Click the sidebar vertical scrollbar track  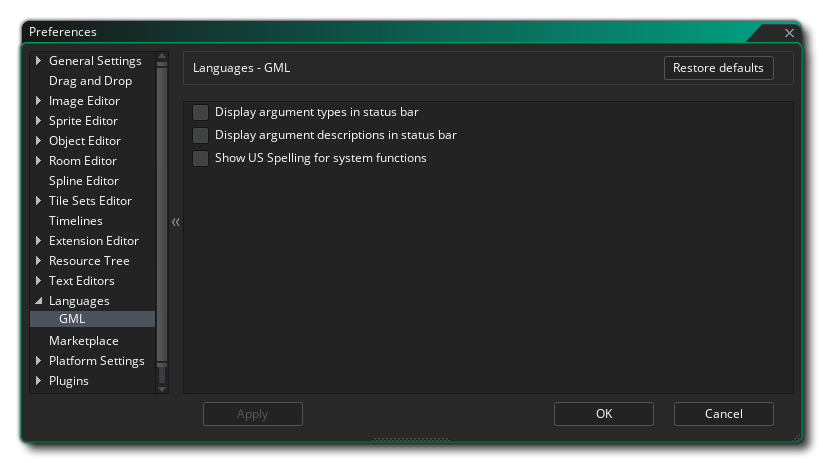[x=162, y=220]
